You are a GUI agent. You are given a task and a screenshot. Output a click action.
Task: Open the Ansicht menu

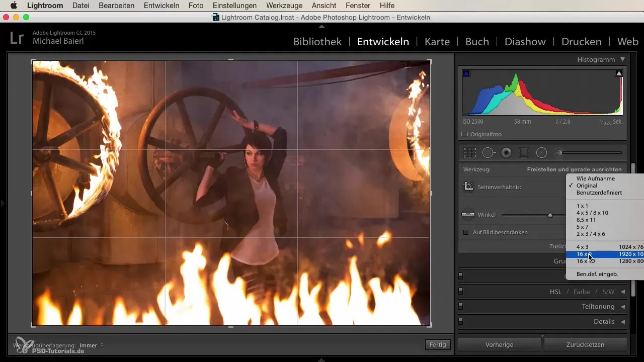coord(325,6)
